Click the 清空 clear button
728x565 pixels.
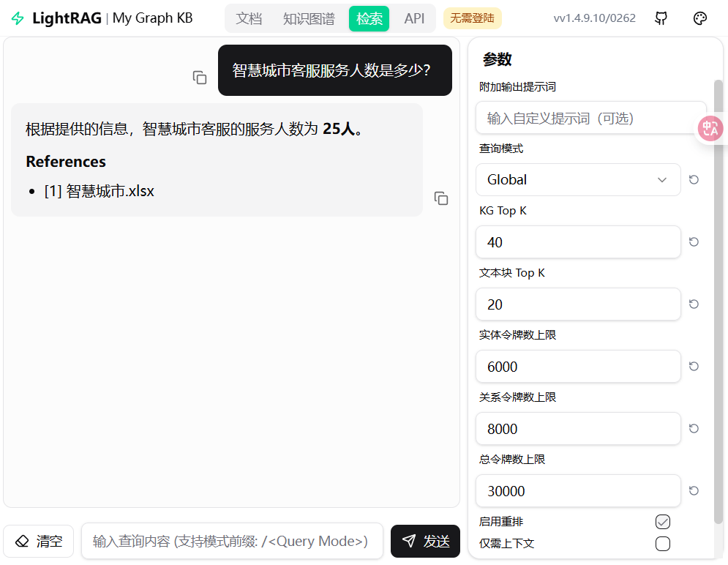pos(39,542)
